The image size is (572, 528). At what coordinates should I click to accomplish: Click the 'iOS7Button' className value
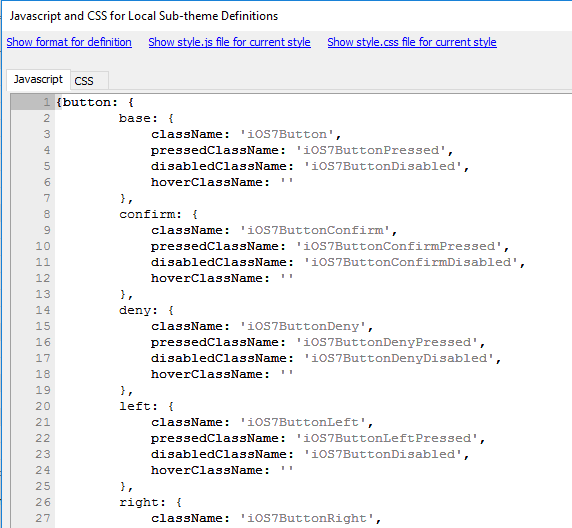click(x=287, y=134)
